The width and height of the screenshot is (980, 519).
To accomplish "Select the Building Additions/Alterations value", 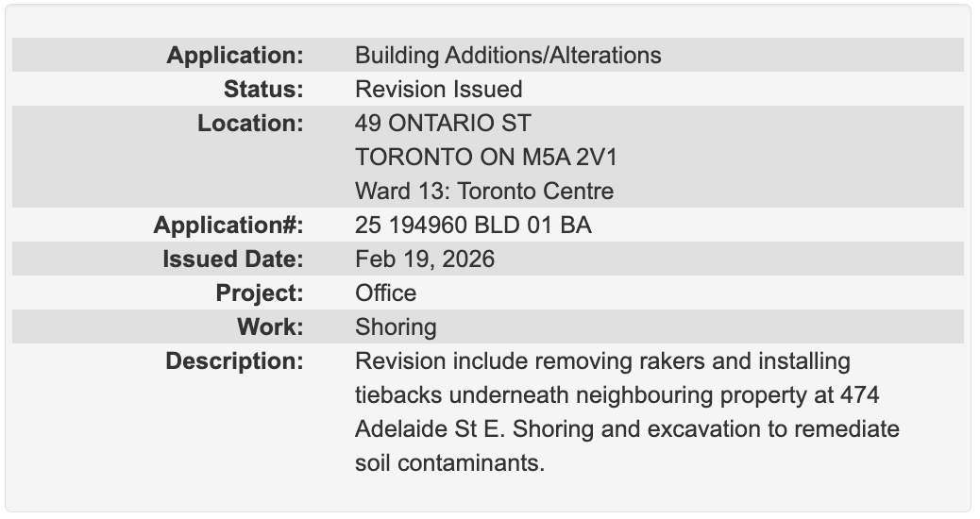I will coord(508,56).
